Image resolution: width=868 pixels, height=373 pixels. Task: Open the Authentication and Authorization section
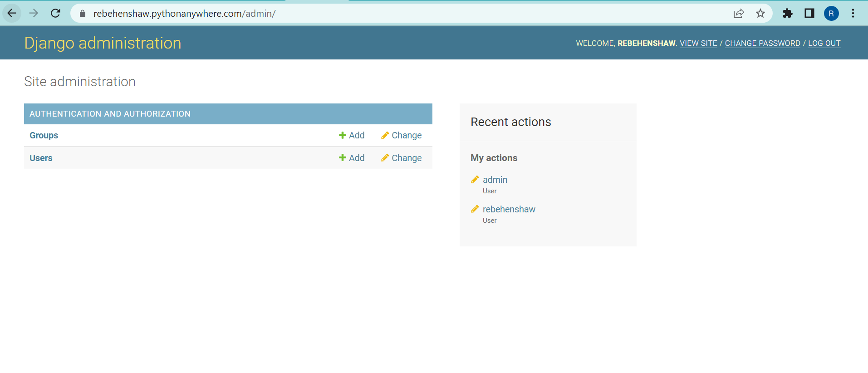tap(110, 114)
